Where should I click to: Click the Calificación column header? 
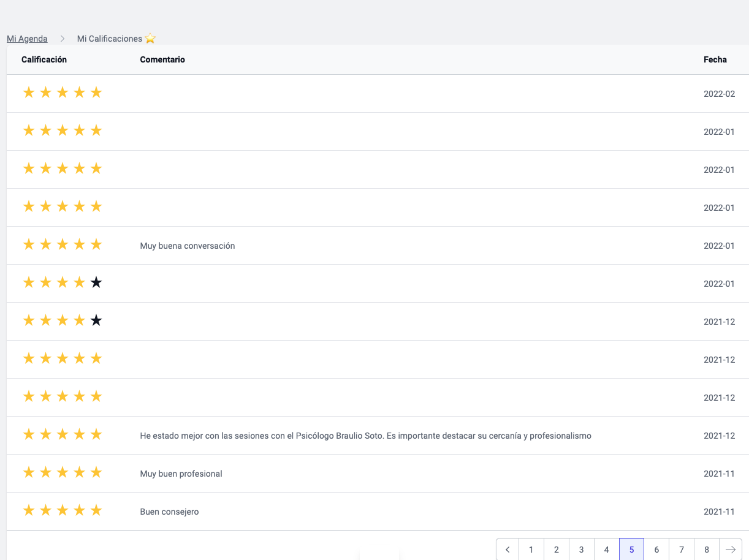tap(44, 59)
